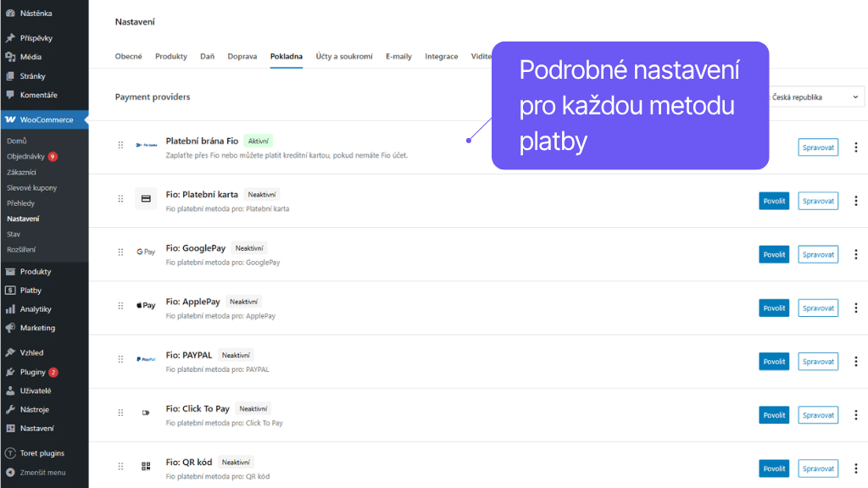Click Spravovat for Fio: Click To Pay

pyautogui.click(x=818, y=415)
